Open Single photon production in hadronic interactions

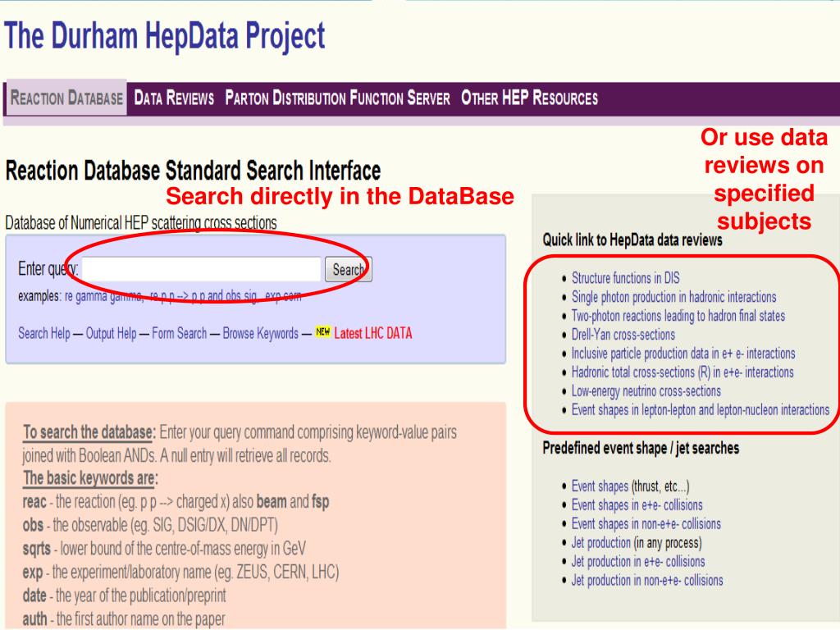674,297
